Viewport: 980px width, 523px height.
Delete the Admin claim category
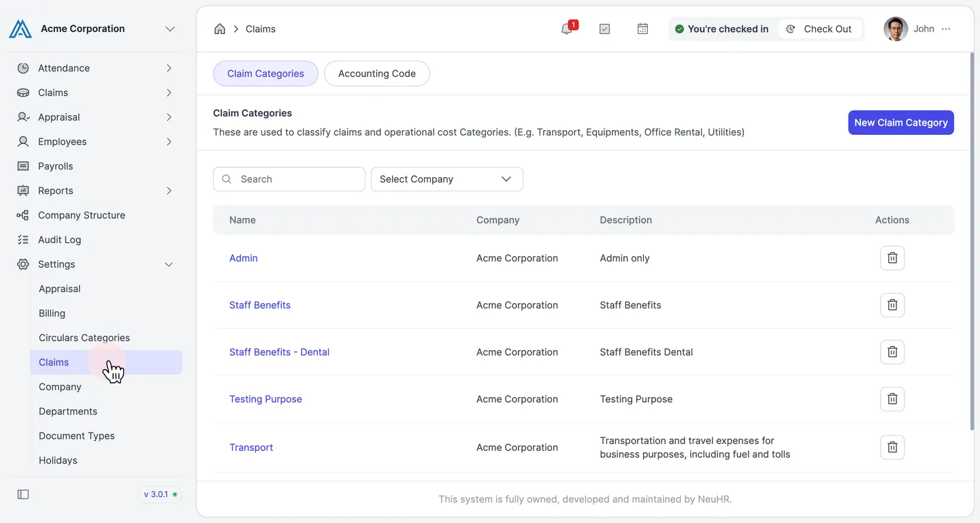coord(892,258)
